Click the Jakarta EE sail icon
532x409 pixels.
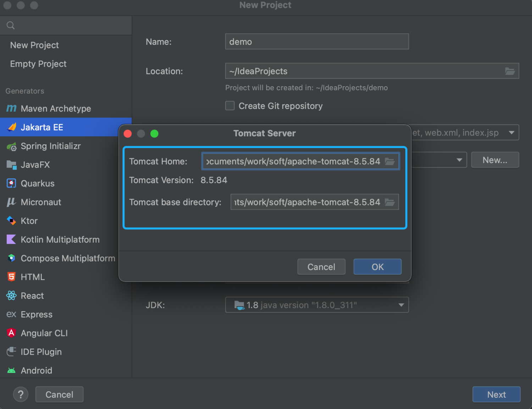[12, 127]
